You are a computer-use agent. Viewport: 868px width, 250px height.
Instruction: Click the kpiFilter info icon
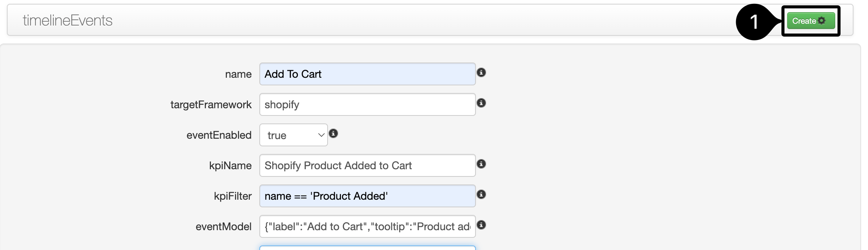point(481,194)
